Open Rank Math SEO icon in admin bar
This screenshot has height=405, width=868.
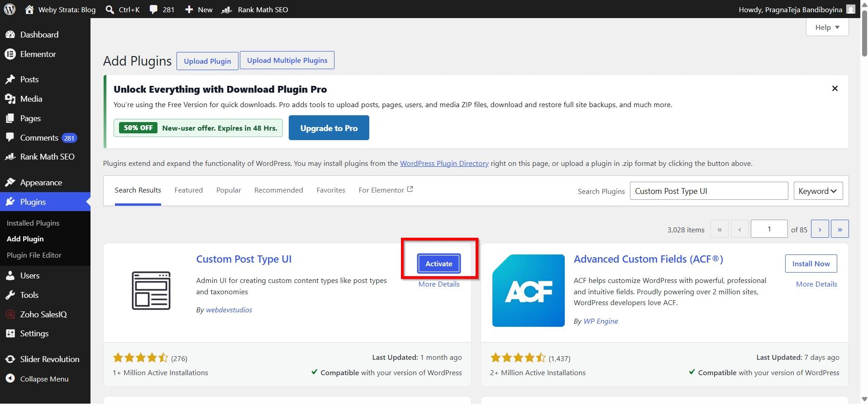pyautogui.click(x=226, y=9)
